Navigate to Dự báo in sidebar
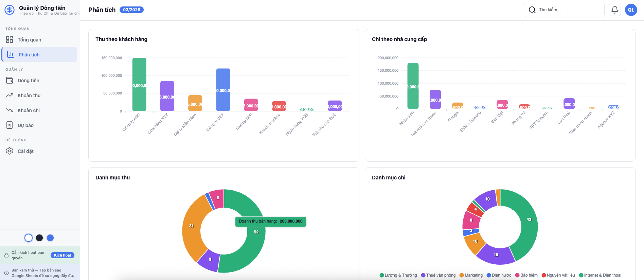The width and height of the screenshot is (644, 280). click(25, 125)
